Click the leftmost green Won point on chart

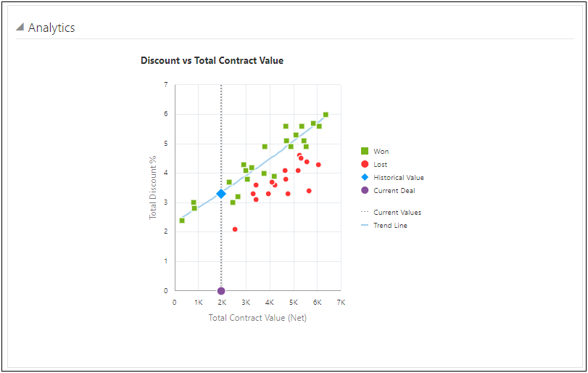[182, 221]
